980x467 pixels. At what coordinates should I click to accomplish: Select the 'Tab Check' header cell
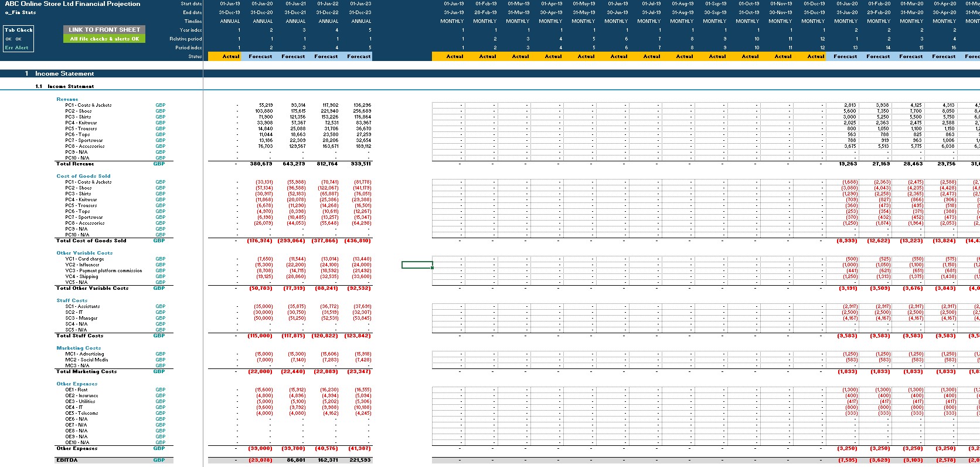(19, 29)
